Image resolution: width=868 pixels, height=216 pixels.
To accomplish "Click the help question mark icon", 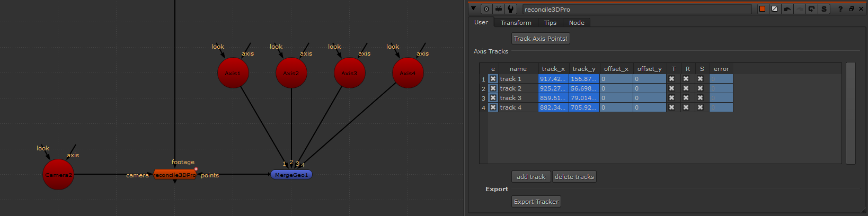I will pos(840,9).
